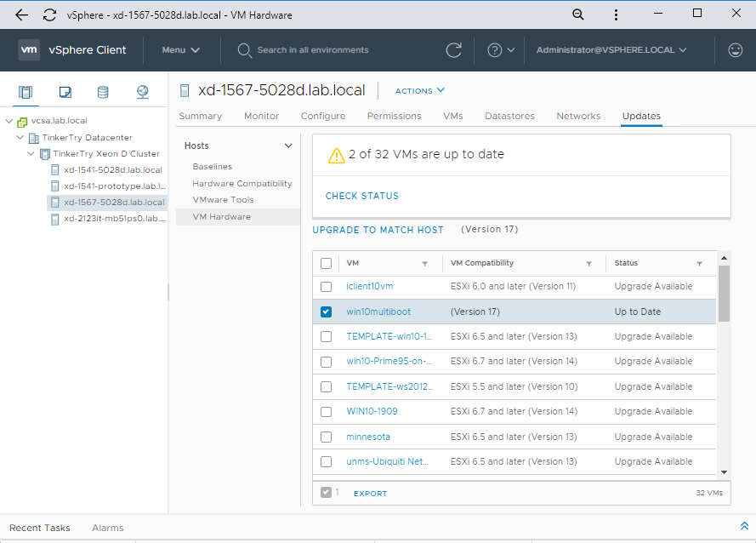Click the VM table scroll-down arrow

pyautogui.click(x=724, y=472)
